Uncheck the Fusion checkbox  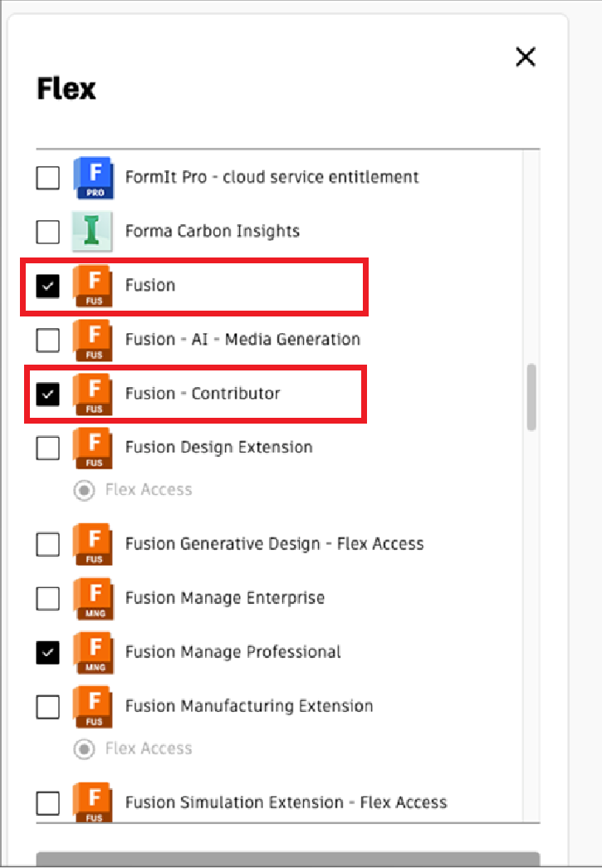click(x=47, y=287)
